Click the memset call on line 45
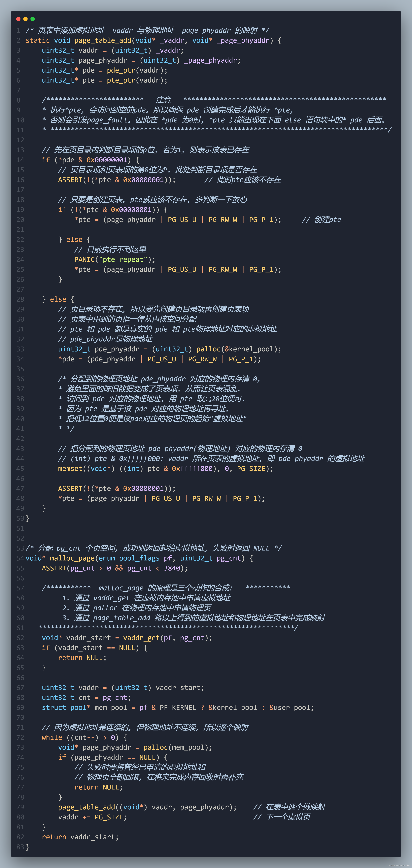This screenshot has height=868, width=412. pyautogui.click(x=165, y=469)
